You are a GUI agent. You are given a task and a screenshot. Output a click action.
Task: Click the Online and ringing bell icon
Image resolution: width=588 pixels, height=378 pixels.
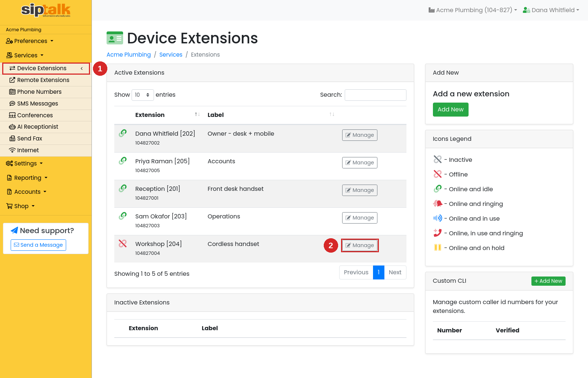[x=437, y=203]
